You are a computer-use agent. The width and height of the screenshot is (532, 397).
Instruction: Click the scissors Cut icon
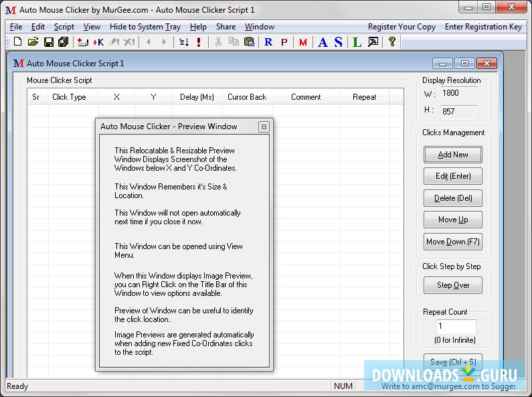click(x=218, y=42)
